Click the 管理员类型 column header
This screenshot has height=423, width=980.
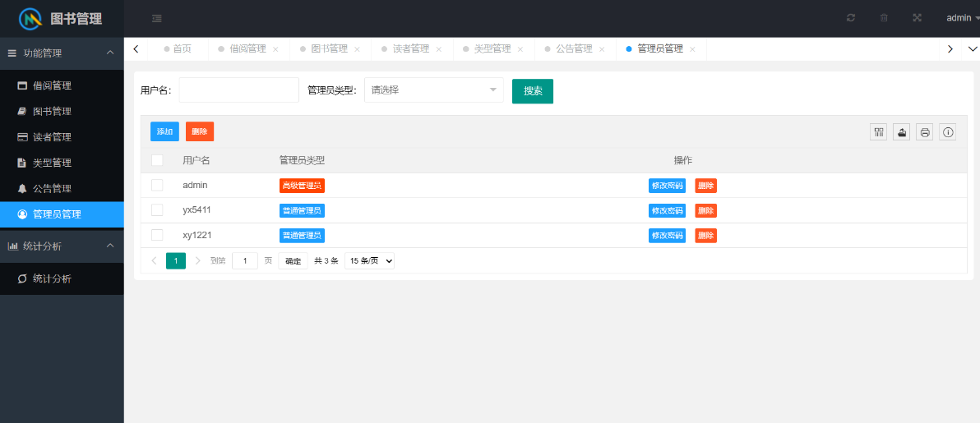click(x=302, y=161)
